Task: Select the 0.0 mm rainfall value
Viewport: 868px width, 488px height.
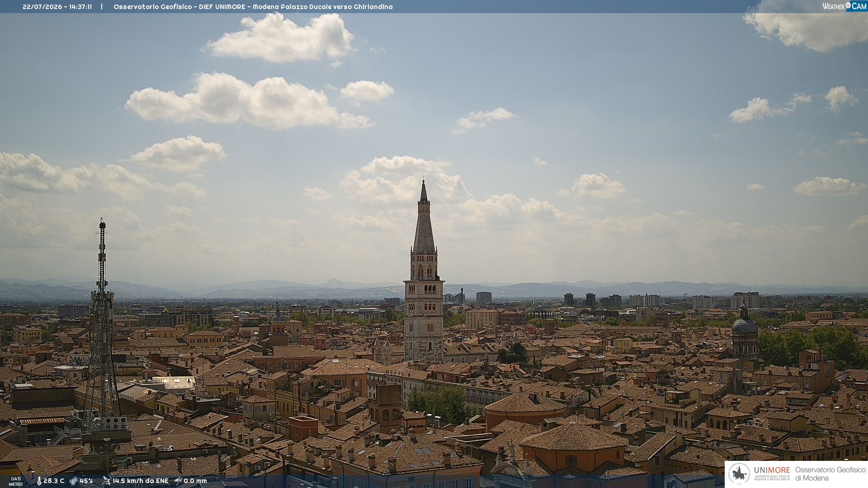Action: tap(195, 481)
